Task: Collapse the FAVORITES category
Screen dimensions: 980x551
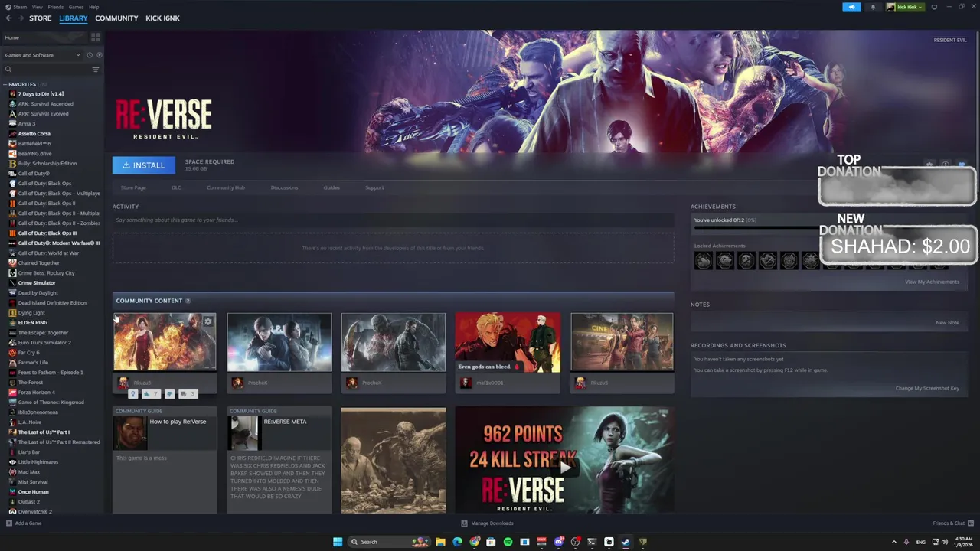Action: (x=5, y=84)
